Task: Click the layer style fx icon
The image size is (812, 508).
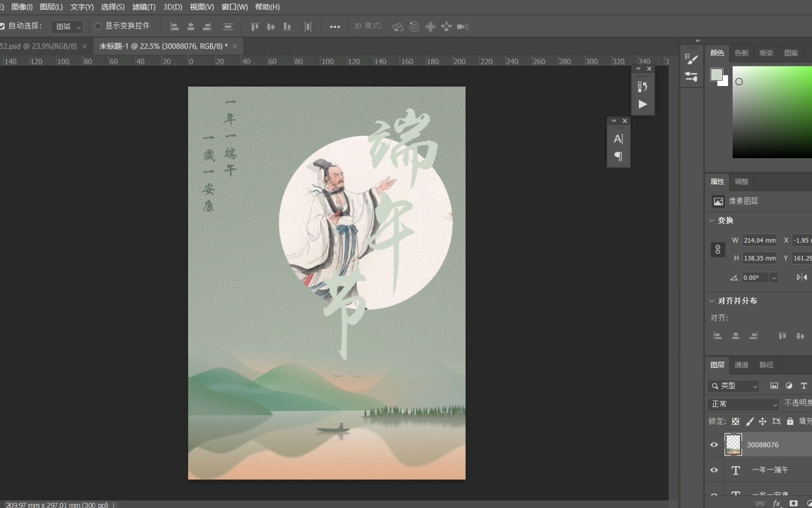Action: 777,503
